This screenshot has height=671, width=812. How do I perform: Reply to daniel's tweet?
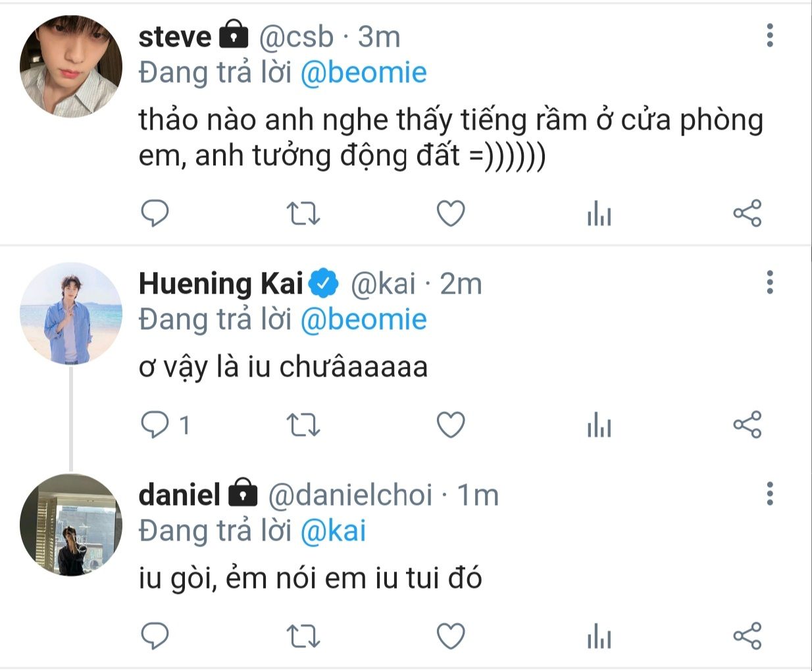155,636
